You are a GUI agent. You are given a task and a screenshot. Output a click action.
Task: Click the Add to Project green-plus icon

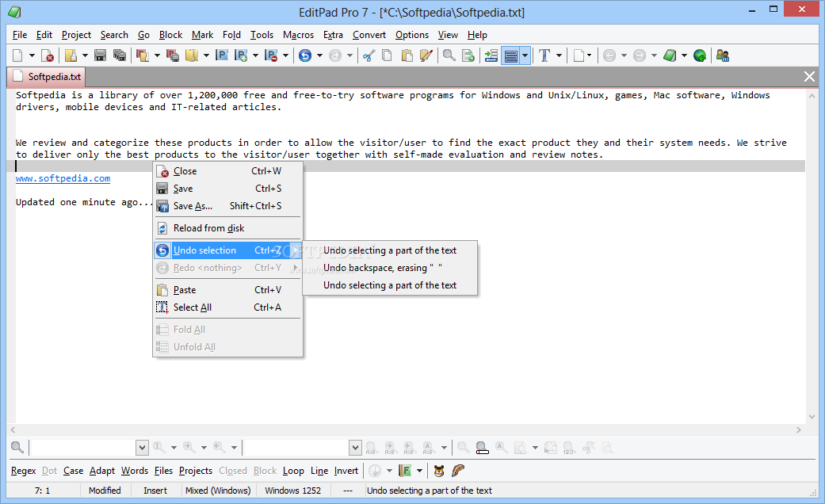coord(241,55)
